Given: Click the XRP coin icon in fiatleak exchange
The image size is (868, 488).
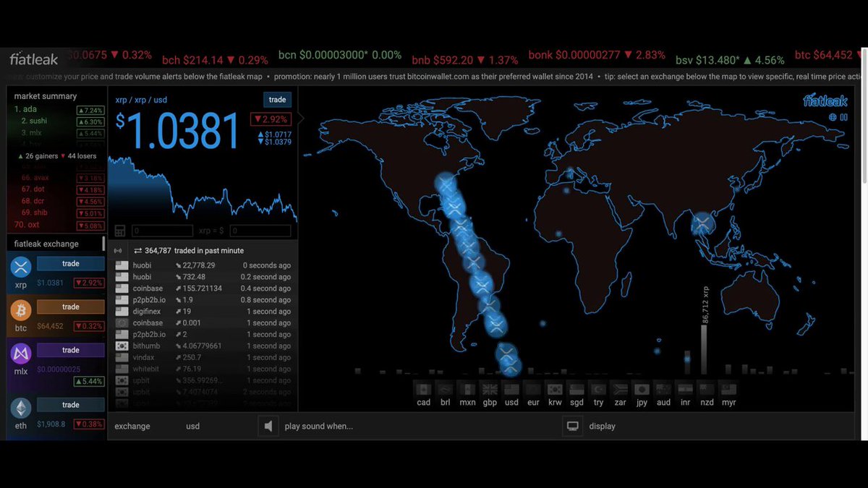Looking at the screenshot, I should tap(20, 267).
